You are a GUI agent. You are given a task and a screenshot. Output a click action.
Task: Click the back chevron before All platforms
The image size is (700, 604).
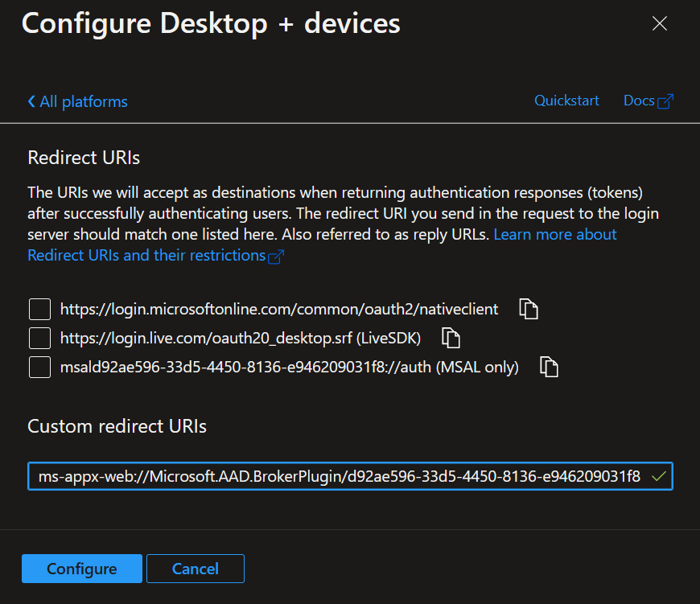[x=31, y=101]
